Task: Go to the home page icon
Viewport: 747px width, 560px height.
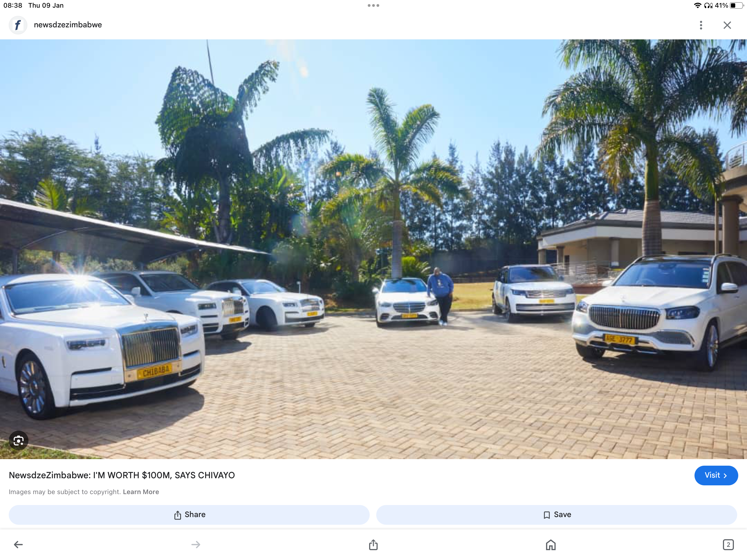Action: 551,544
